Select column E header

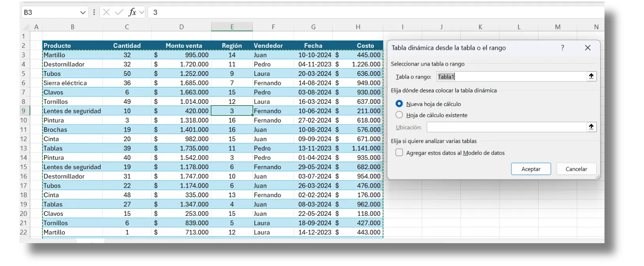coord(232,27)
